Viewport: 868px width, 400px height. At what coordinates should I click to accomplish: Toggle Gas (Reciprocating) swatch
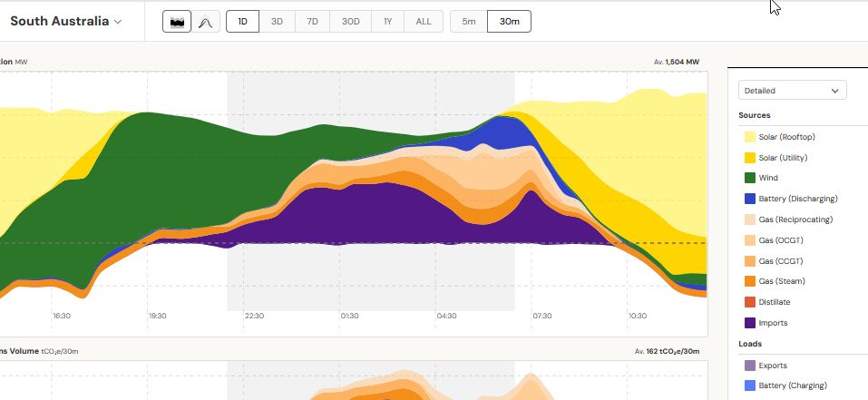click(x=750, y=220)
